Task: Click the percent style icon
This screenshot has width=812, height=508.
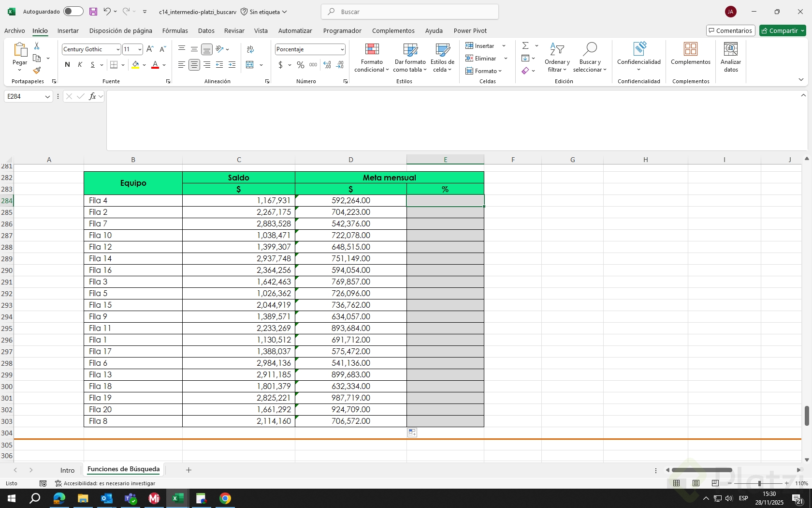Action: (301, 65)
